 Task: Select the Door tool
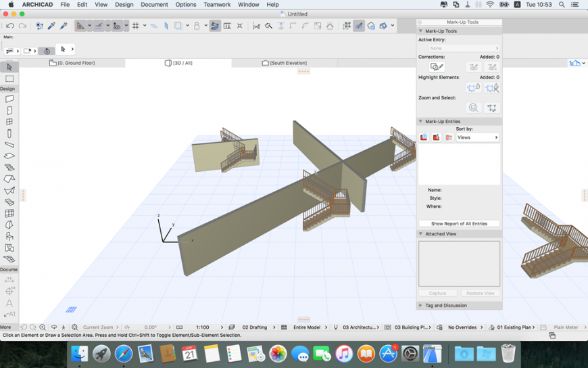9,110
